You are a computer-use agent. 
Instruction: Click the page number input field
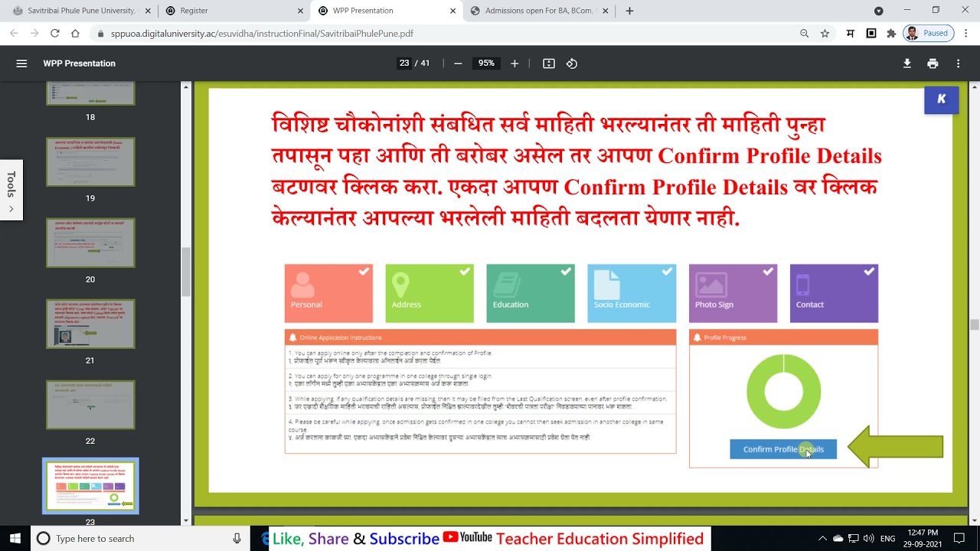(x=404, y=64)
